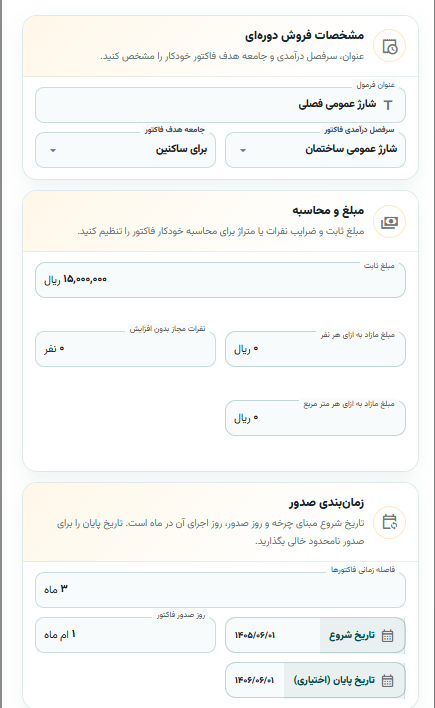Screen dimensions: 435x708
Task: Click the money banknote icon beside مبلغ و محاسبه
Action: click(389, 222)
